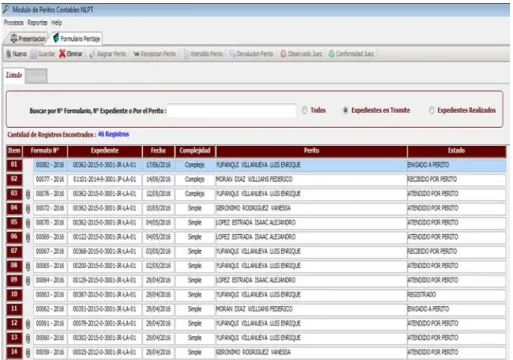This screenshot has width=513, height=360.
Task: Click the Conformidad Juez toolbar icon
Action: (332, 54)
